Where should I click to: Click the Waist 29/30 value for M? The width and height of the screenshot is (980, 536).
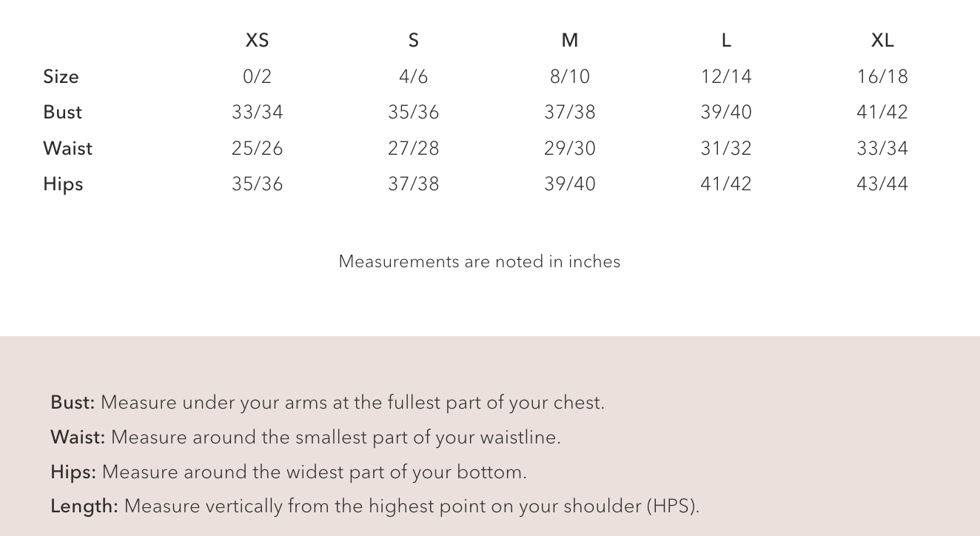click(569, 148)
